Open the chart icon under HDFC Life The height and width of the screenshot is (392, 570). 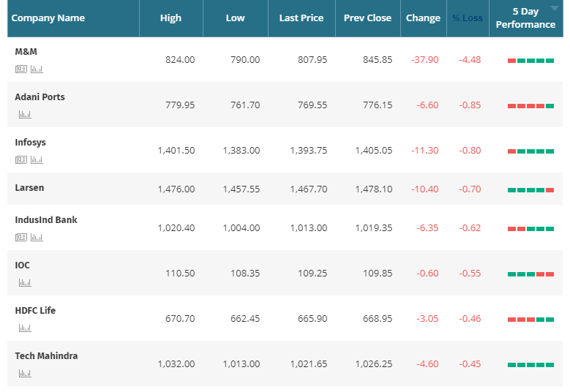coord(25,328)
